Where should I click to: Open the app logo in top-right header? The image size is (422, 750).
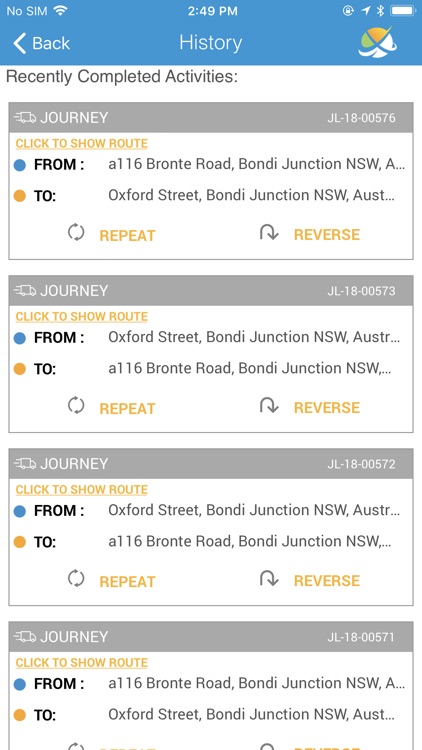click(x=377, y=43)
